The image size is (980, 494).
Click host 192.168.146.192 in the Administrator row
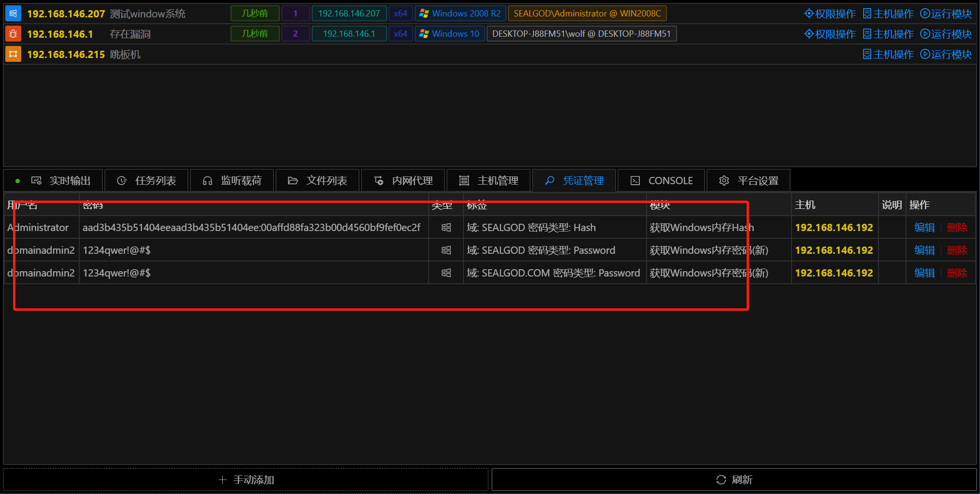[834, 227]
